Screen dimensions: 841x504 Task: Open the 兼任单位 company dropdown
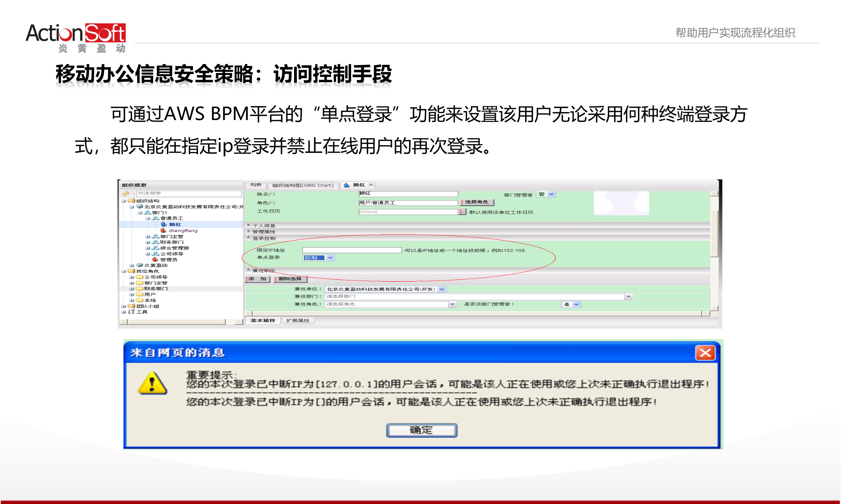point(442,289)
